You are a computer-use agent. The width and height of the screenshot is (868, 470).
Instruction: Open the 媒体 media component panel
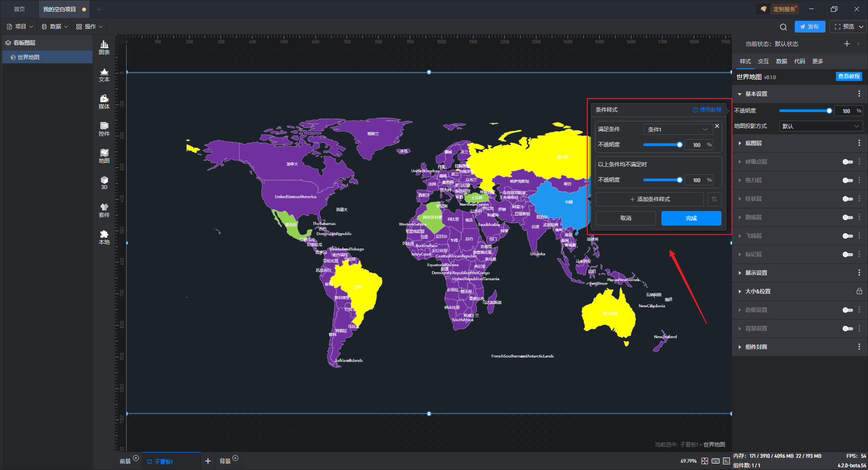pos(104,102)
